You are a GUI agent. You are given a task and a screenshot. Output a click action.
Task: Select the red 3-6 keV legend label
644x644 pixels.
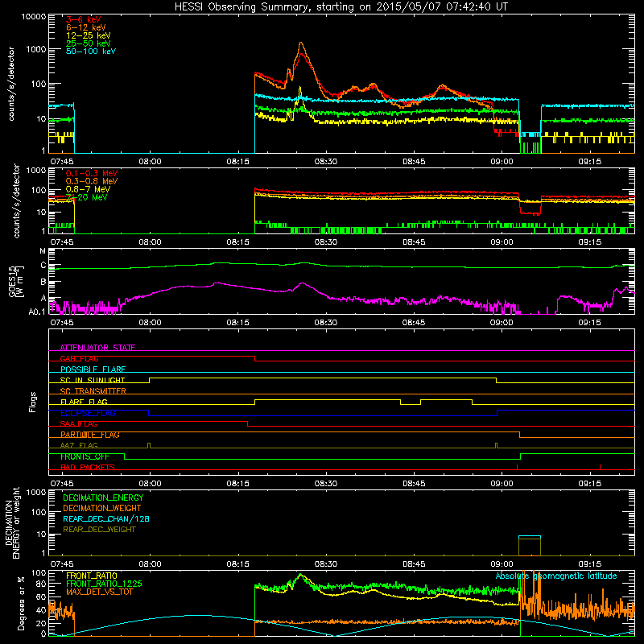pyautogui.click(x=84, y=19)
